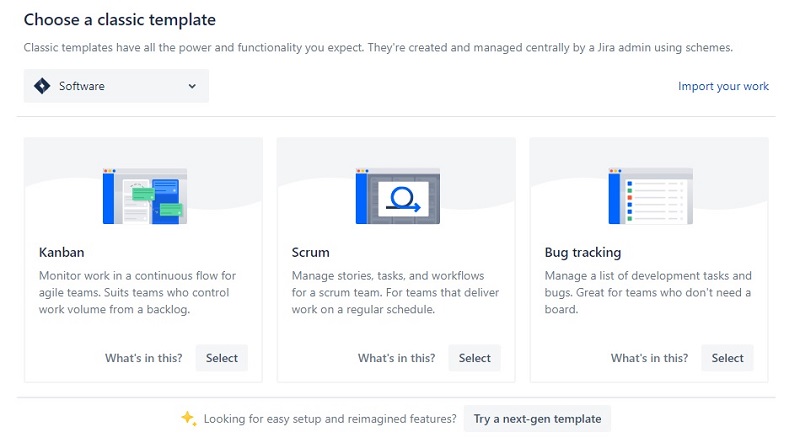The width and height of the screenshot is (800, 448).
Task: Click the Import your work link
Action: pyautogui.click(x=723, y=86)
